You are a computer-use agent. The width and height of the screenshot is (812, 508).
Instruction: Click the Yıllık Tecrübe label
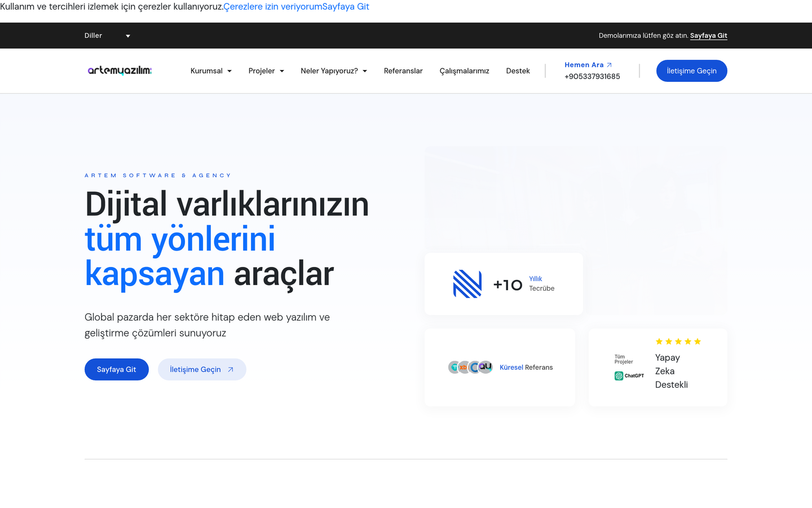541,283
